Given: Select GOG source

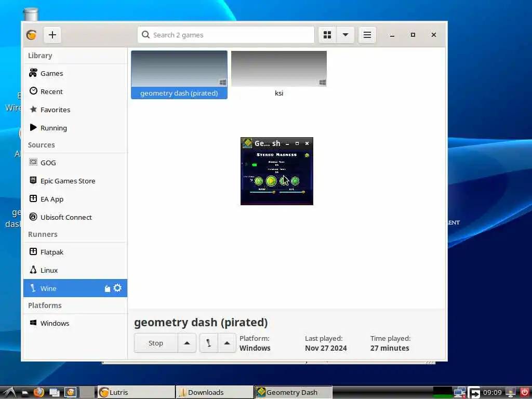Looking at the screenshot, I should (x=75, y=163).
